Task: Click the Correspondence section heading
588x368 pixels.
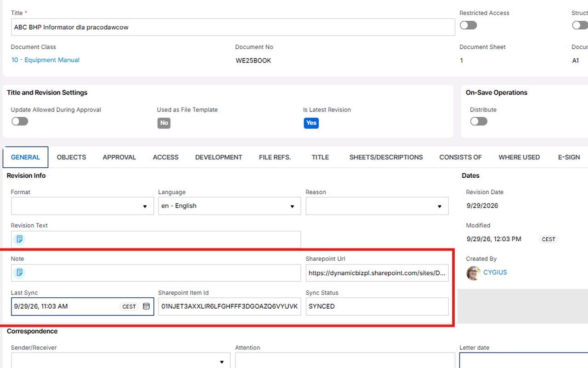Action: coord(32,331)
